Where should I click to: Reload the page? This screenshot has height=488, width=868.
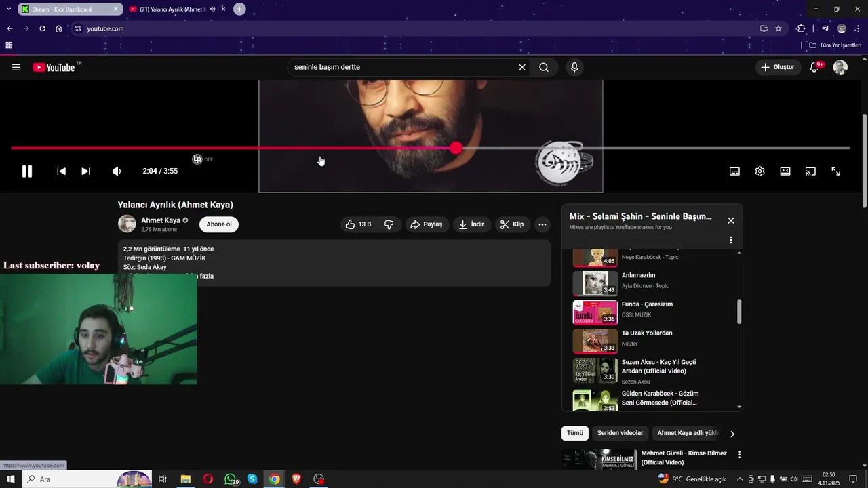pyautogui.click(x=42, y=28)
